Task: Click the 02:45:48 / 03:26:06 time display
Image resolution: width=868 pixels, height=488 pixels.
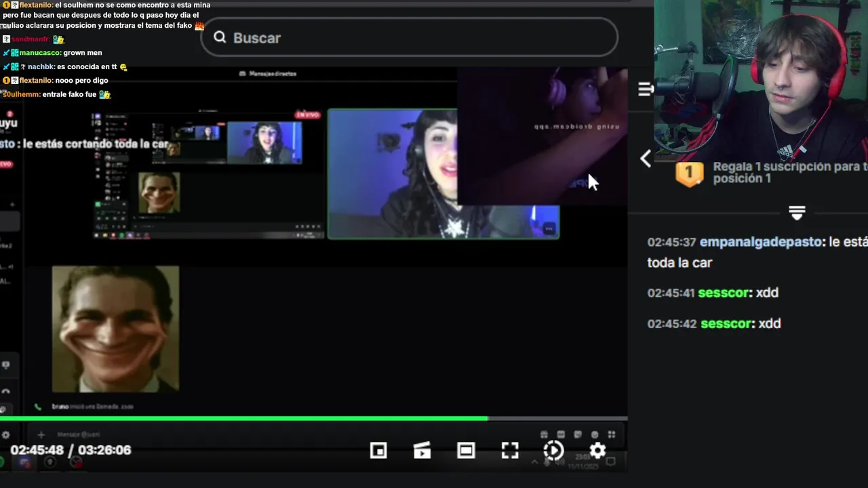Action: click(71, 450)
